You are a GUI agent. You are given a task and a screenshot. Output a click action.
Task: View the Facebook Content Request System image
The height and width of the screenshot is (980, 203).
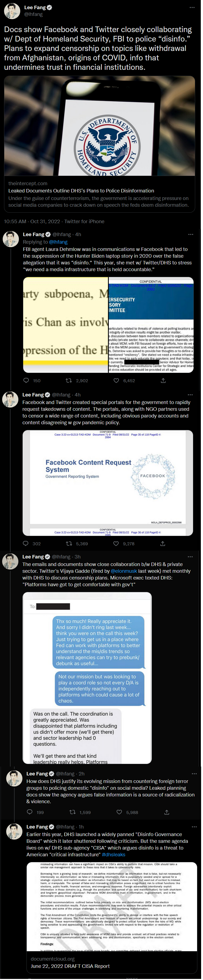click(x=108, y=482)
